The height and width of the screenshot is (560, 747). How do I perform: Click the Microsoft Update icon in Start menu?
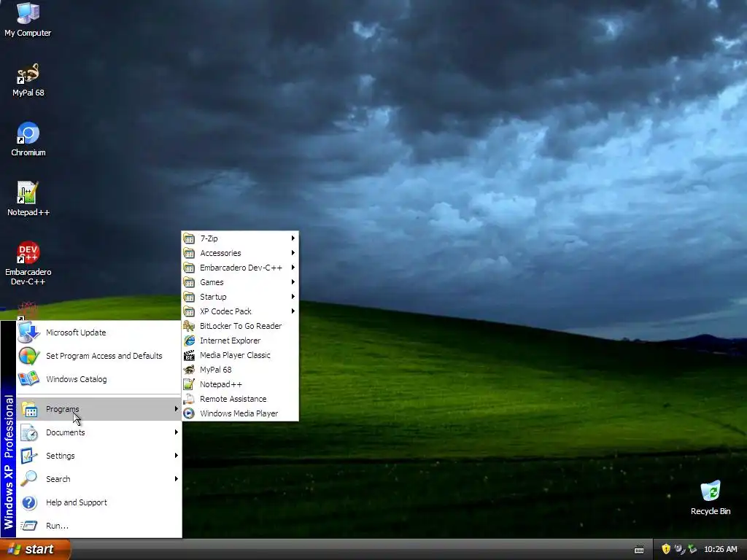coord(28,332)
